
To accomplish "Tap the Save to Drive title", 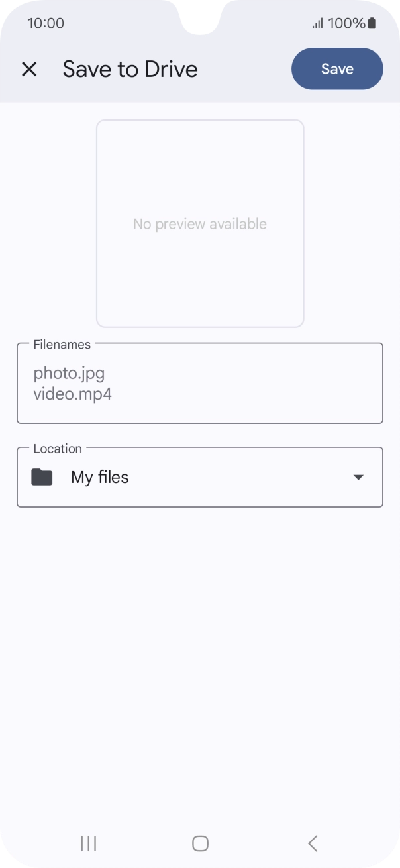I will pyautogui.click(x=130, y=69).
